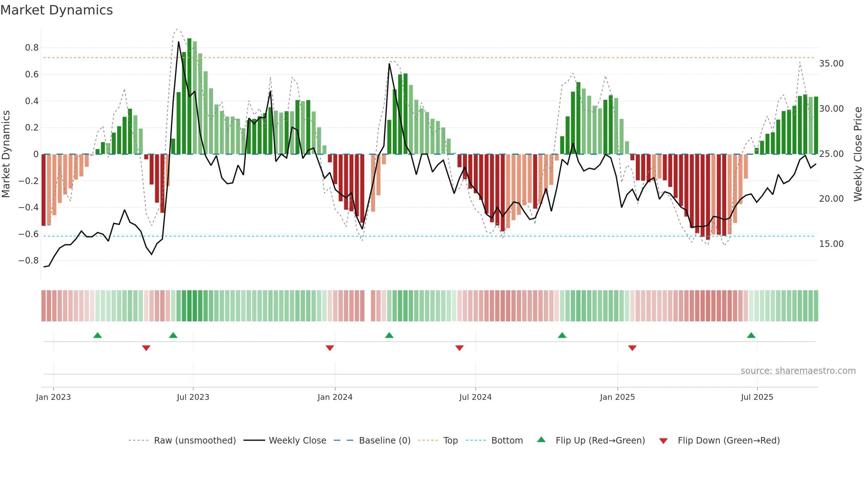The height and width of the screenshot is (488, 868).
Task: Click the 0.4 left axis label
Action: (x=32, y=101)
